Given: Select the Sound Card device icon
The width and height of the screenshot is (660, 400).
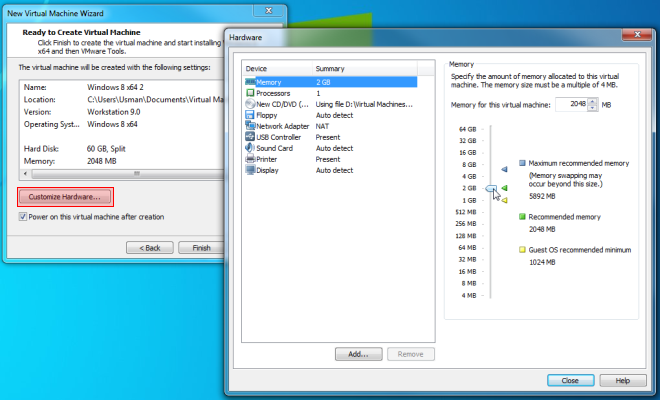Looking at the screenshot, I should 250,148.
